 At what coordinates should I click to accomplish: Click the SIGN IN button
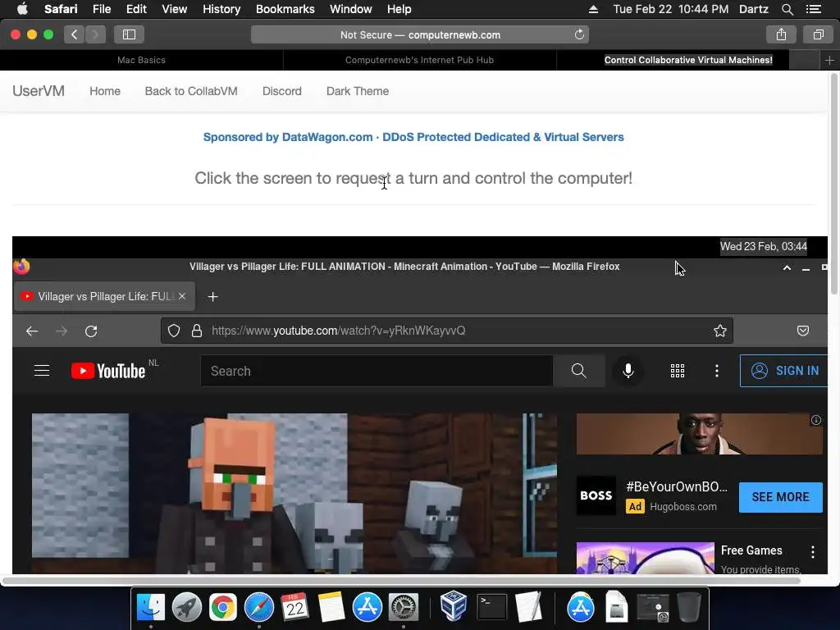pyautogui.click(x=783, y=371)
